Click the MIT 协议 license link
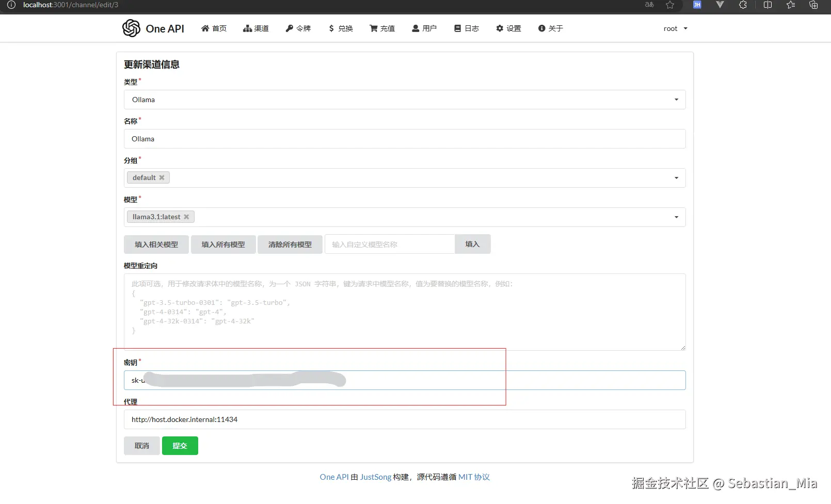This screenshot has width=831, height=504. (x=474, y=477)
